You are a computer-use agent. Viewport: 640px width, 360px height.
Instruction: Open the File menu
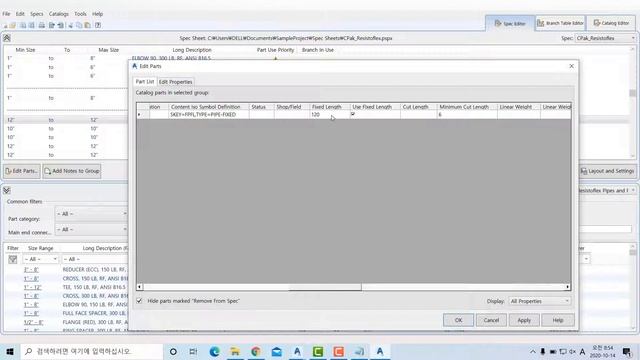(6, 14)
